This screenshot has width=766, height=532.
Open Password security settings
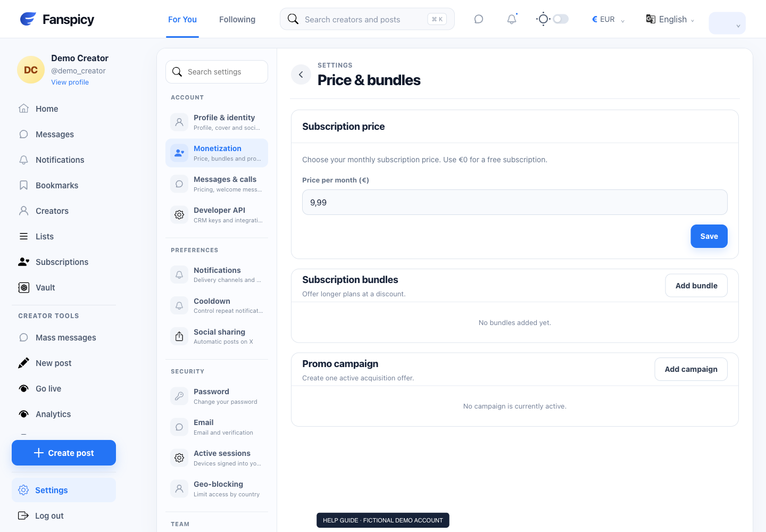coord(217,396)
